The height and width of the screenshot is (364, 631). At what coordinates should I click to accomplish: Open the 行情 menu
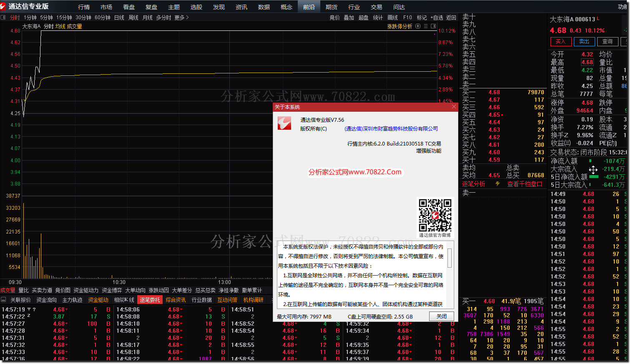point(84,7)
